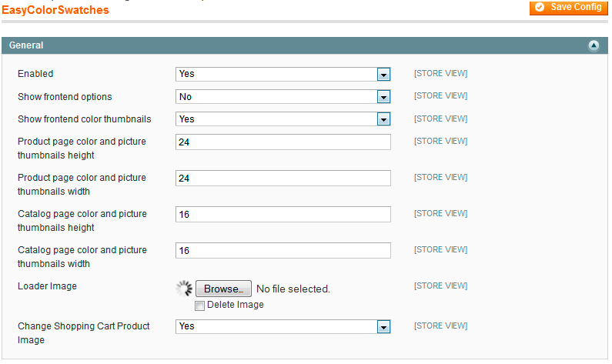612x364 pixels.
Task: Click the loader spinner image preview
Action: [x=184, y=289]
